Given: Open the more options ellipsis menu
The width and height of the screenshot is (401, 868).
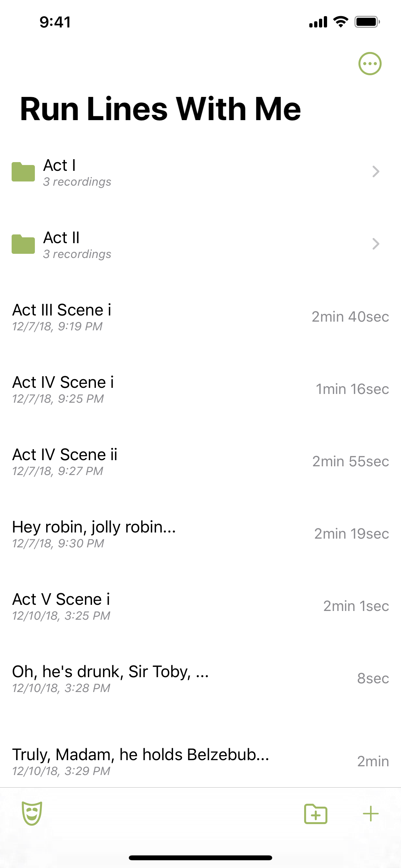Looking at the screenshot, I should (370, 64).
